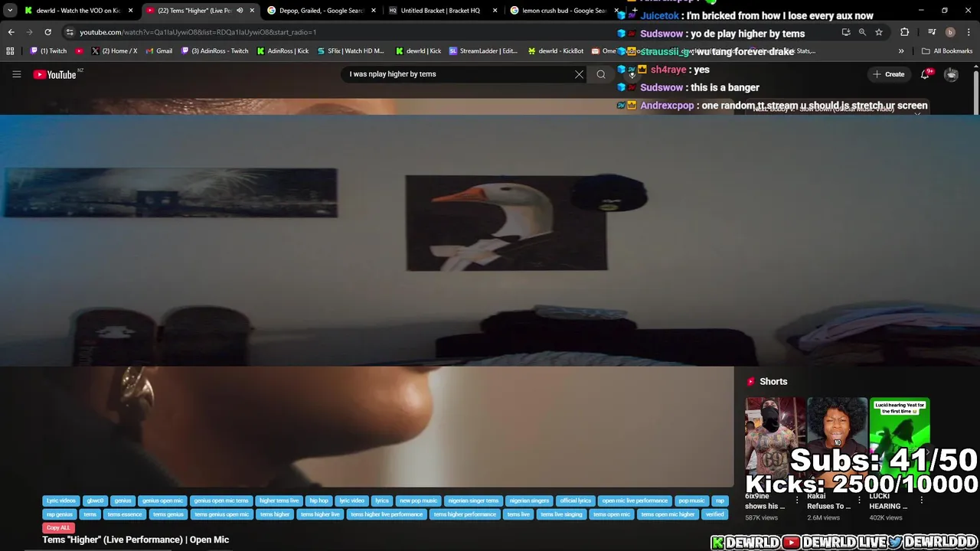Image resolution: width=980 pixels, height=551 pixels.
Task: Show more bookmarks with the double chevron
Action: tap(901, 51)
